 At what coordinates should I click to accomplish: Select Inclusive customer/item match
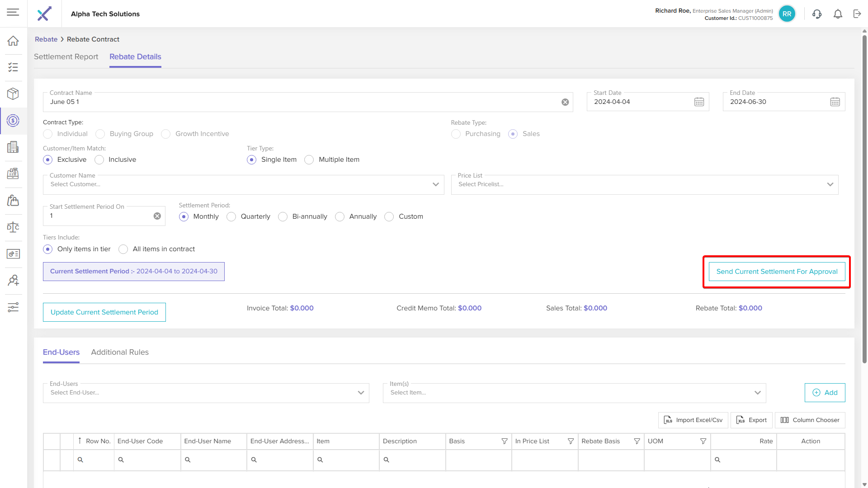[x=99, y=160]
